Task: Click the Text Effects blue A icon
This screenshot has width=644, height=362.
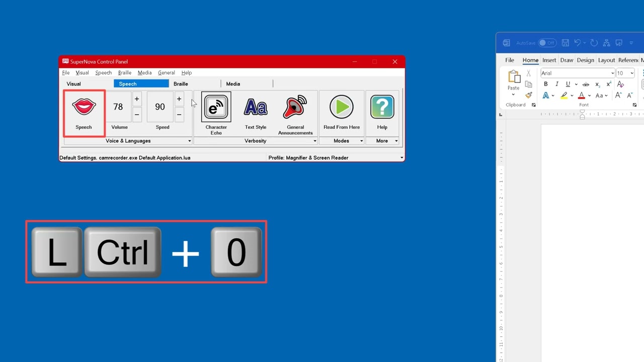Action: (546, 96)
